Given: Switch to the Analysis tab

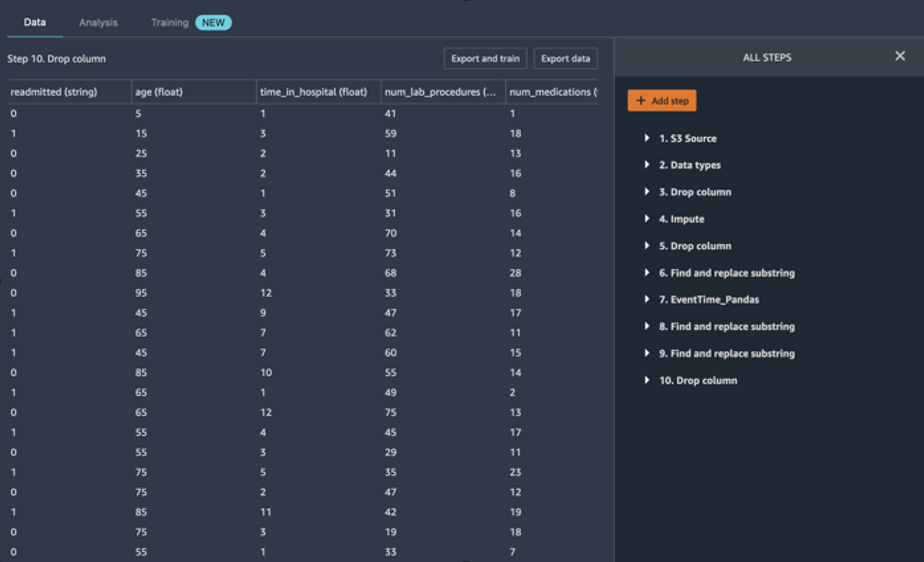Looking at the screenshot, I should [98, 23].
